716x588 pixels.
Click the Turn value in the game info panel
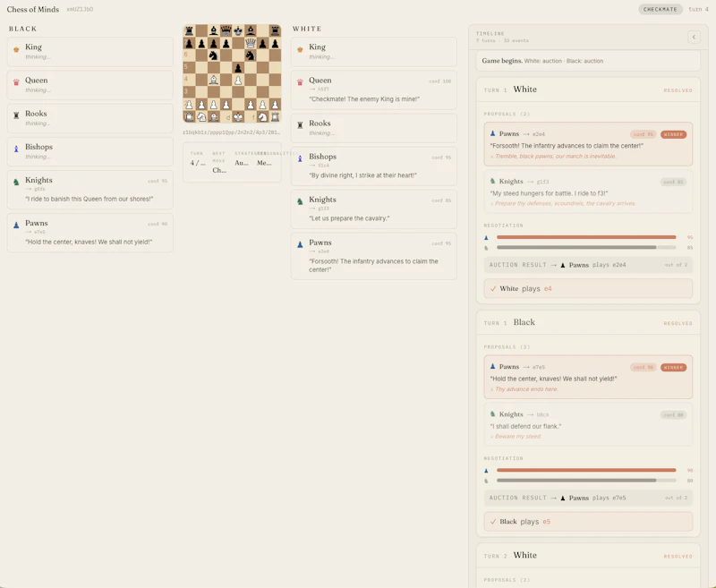point(198,163)
